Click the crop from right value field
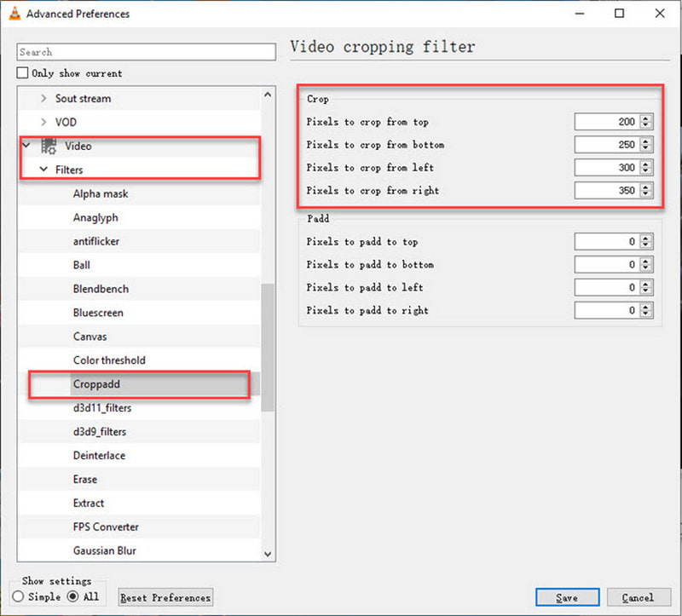Viewport: 682px width, 616px height. 607,190
